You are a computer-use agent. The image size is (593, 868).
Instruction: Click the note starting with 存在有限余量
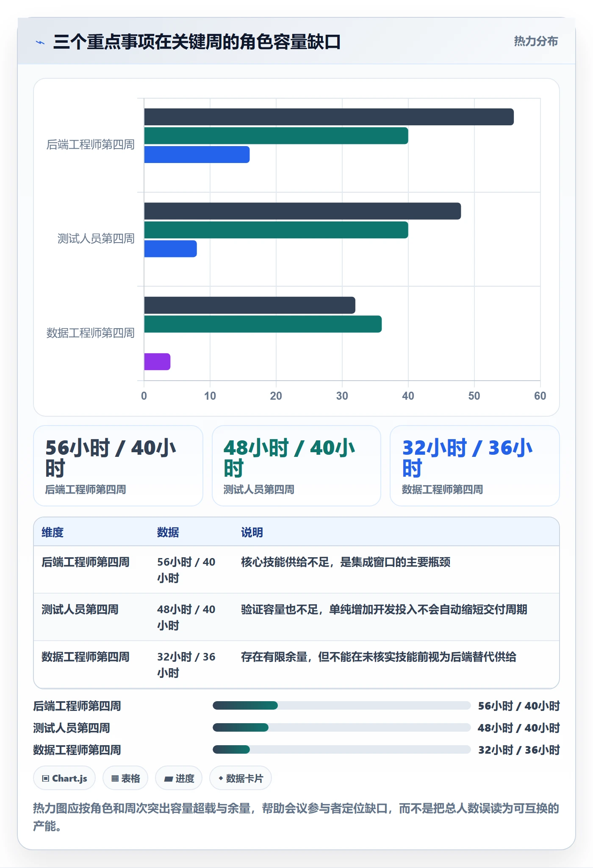click(x=379, y=657)
